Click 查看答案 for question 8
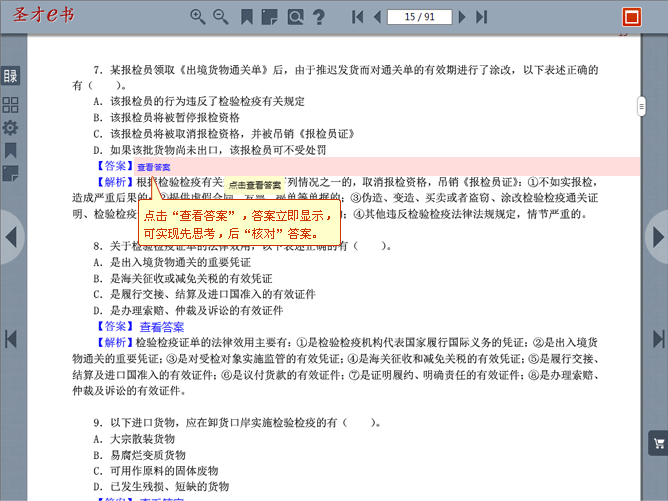 162,327
